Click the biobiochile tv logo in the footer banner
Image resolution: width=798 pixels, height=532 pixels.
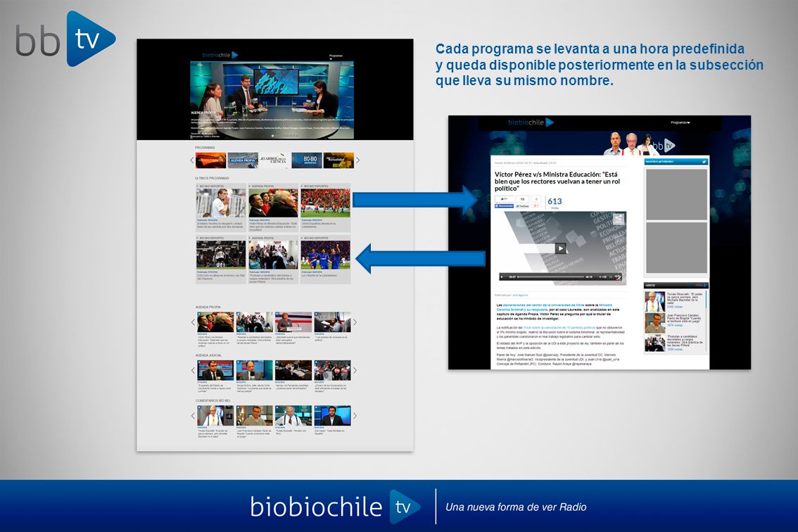click(x=335, y=507)
